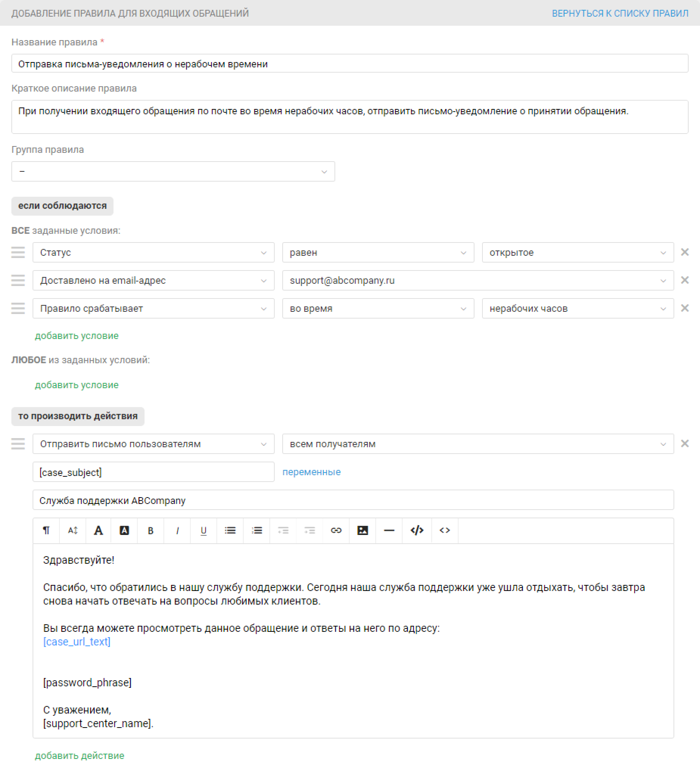The image size is (700, 765).
Task: Open the support@abcompany.ru address dropdown
Action: click(x=478, y=281)
